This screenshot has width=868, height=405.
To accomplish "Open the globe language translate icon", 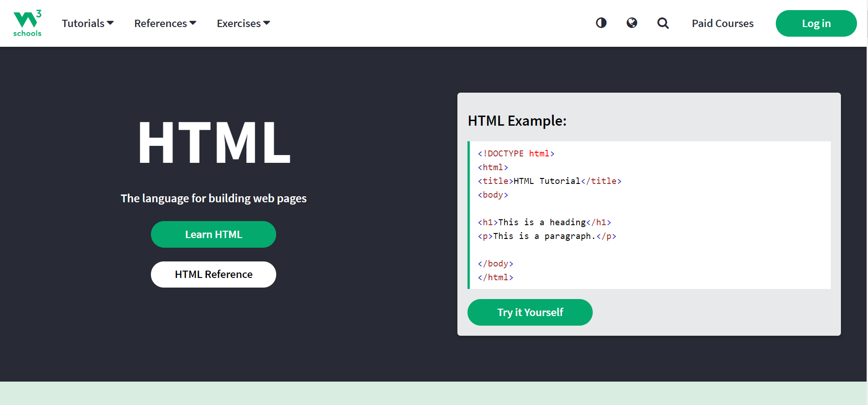I will [x=632, y=23].
